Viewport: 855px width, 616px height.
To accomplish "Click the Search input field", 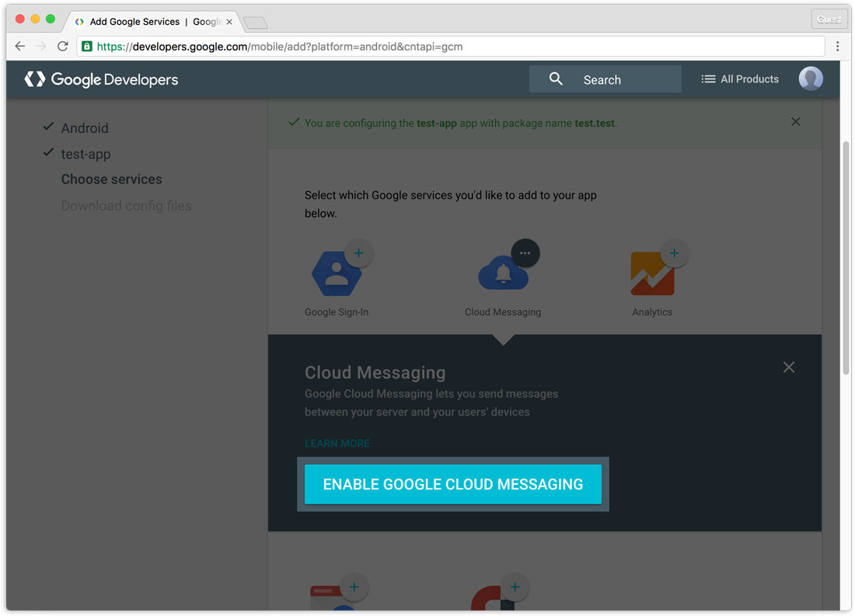I will pyautogui.click(x=605, y=79).
